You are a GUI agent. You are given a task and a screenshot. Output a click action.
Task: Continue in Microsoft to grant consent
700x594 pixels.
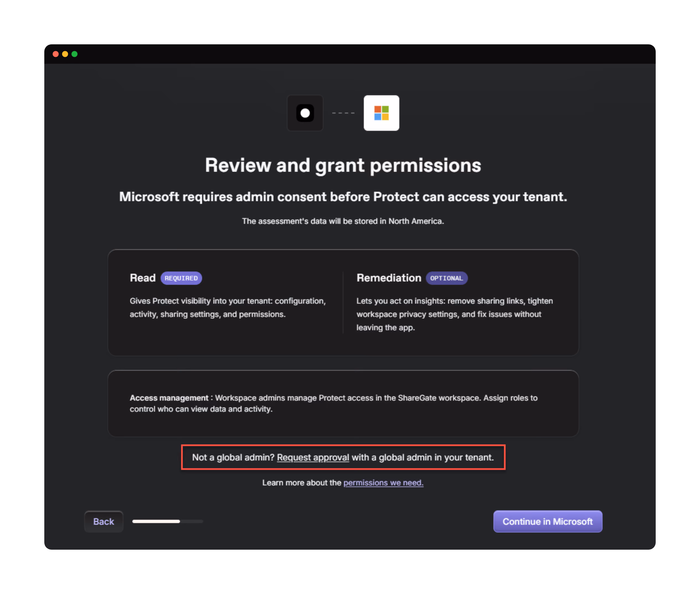pos(547,522)
